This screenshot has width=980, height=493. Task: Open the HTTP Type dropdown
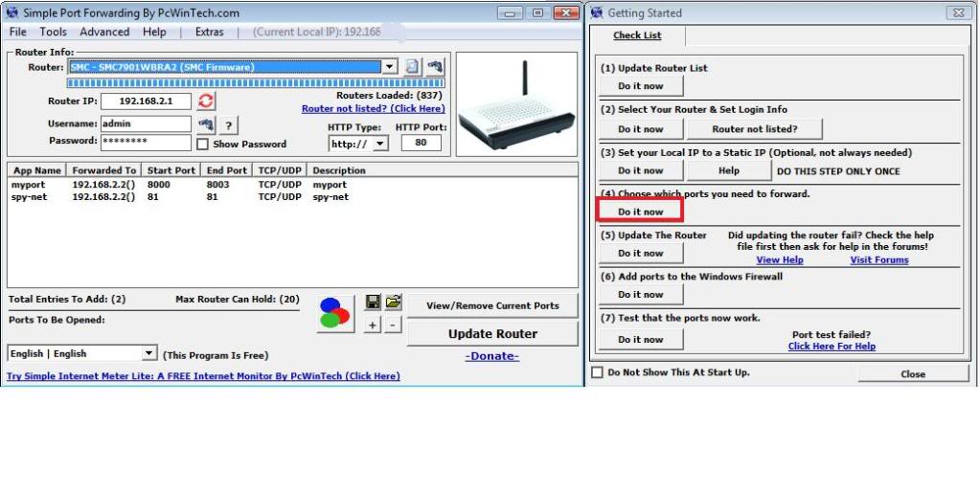tap(380, 144)
